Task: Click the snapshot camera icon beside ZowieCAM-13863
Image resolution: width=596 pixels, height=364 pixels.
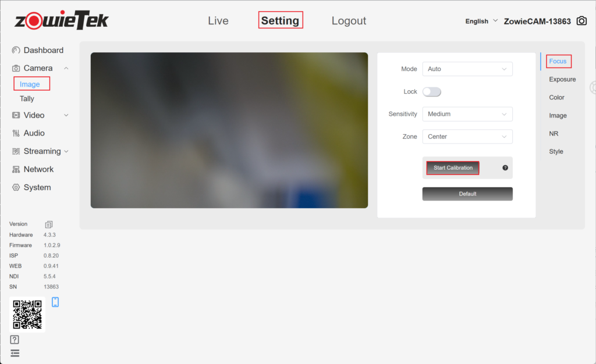Action: pos(581,21)
